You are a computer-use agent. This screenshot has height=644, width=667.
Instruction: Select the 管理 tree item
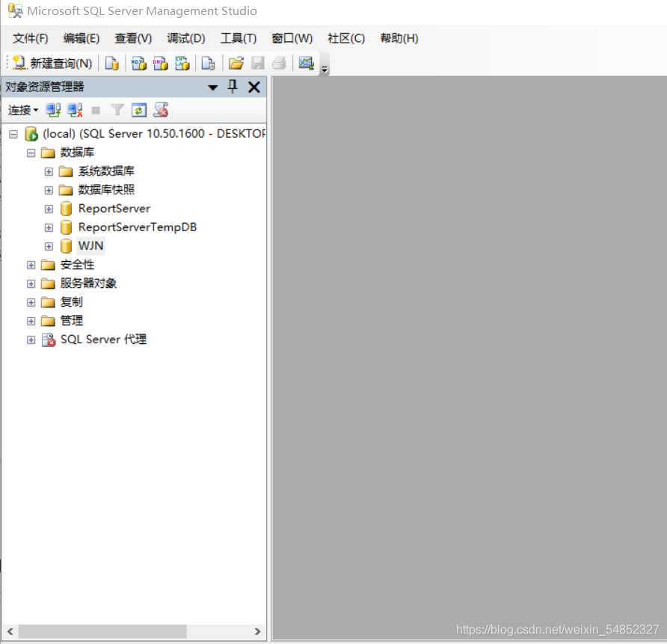tap(72, 321)
